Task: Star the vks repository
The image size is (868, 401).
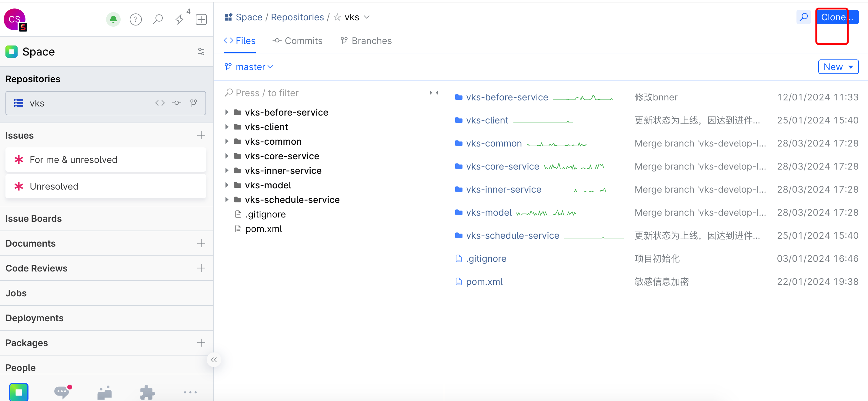Action: [337, 17]
